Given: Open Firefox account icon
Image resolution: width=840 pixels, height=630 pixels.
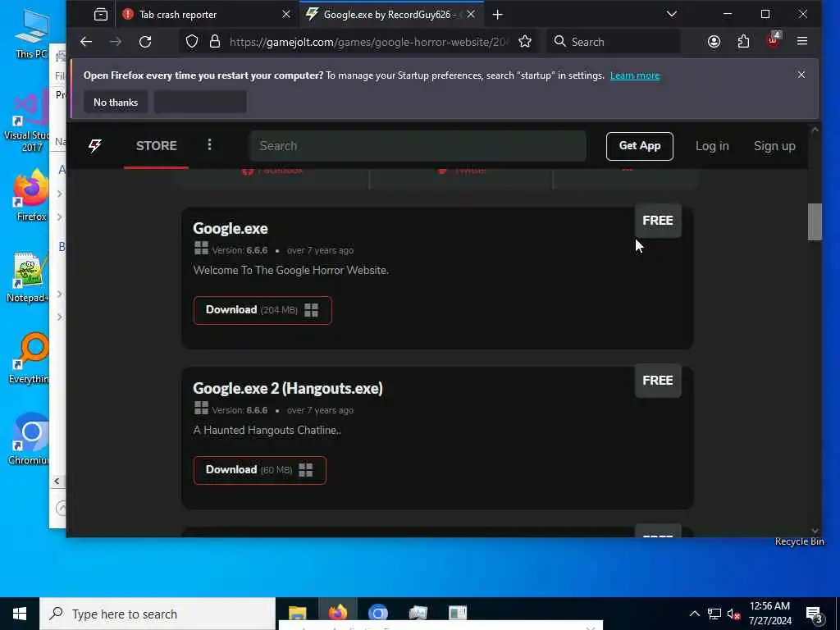Looking at the screenshot, I should (714, 42).
